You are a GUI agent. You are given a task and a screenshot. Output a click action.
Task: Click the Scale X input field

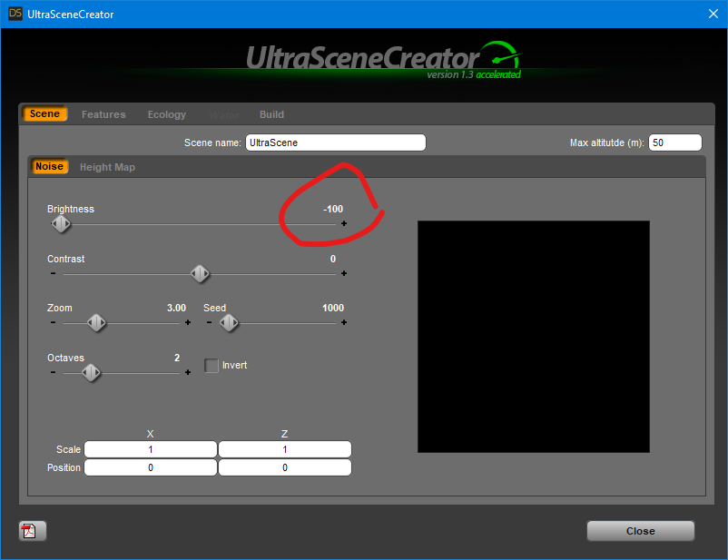pos(151,449)
